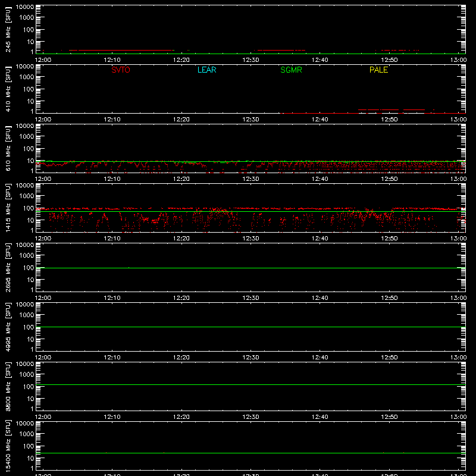Screen dimensions: 476x476
Task: Click the green SGMR station label
Action: pyautogui.click(x=291, y=70)
